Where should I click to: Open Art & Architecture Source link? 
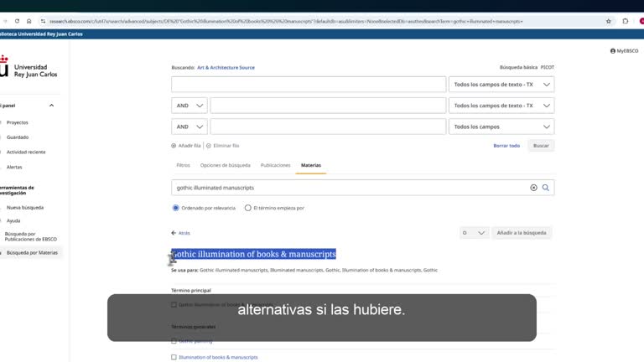pos(226,67)
